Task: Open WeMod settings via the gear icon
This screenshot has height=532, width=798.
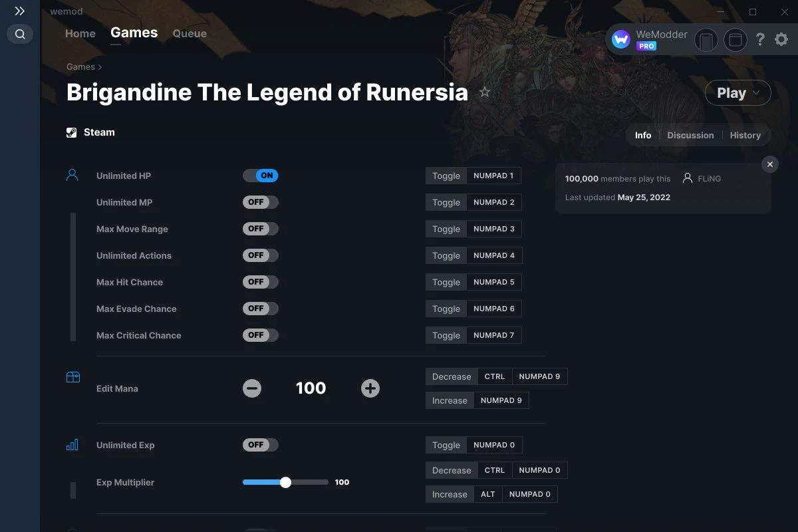Action: tap(781, 39)
